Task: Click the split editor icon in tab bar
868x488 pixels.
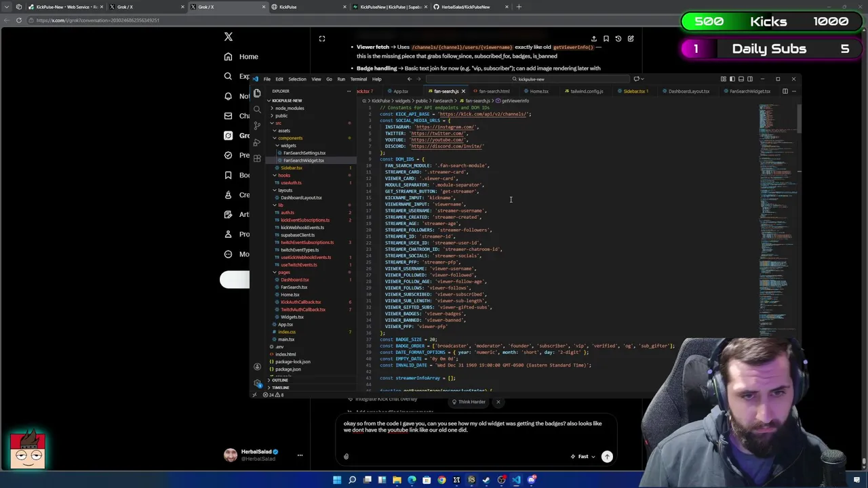Action: (785, 91)
